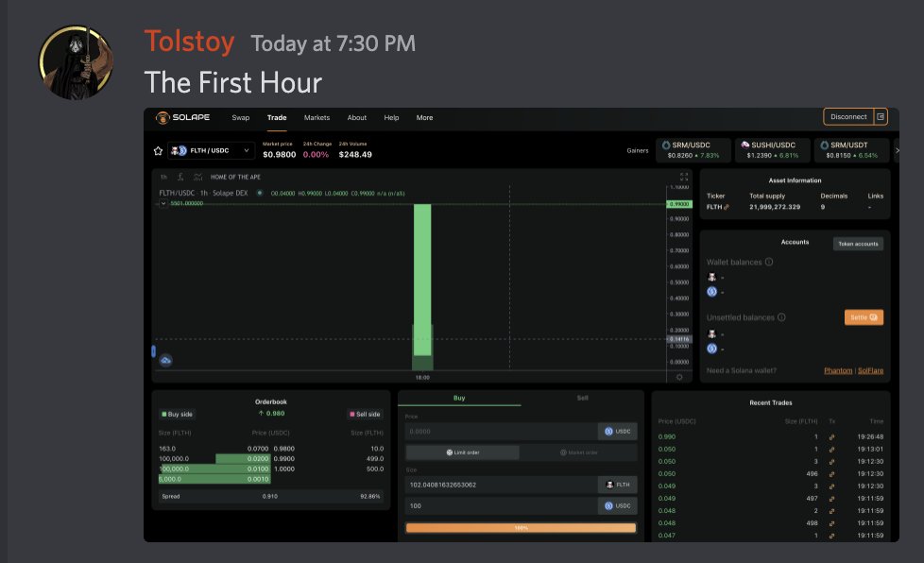Select Limit order type

click(x=463, y=452)
